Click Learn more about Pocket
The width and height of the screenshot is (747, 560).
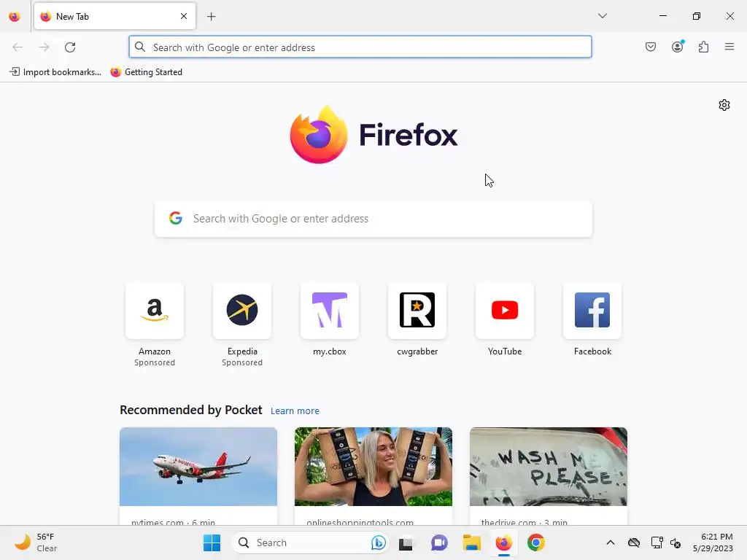pos(295,411)
